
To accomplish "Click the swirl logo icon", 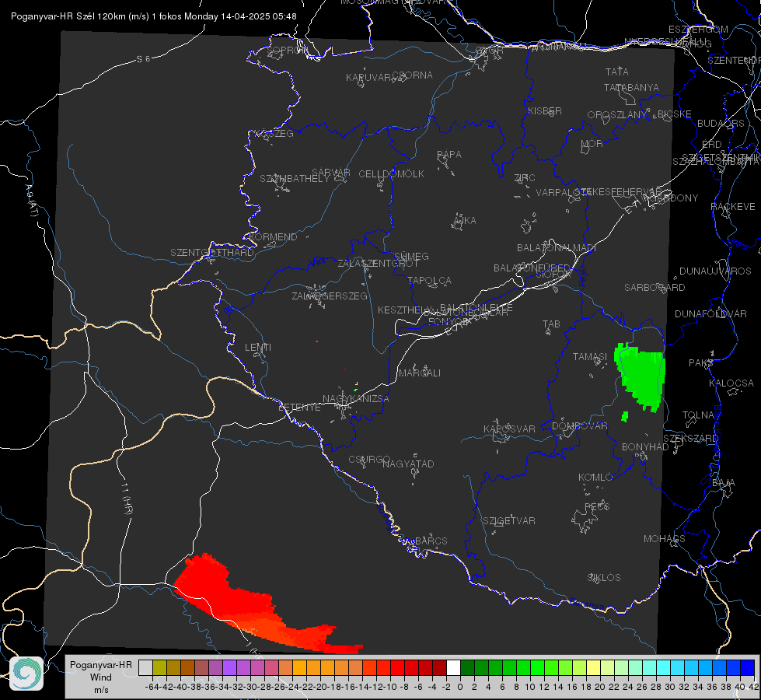I will coord(26,674).
